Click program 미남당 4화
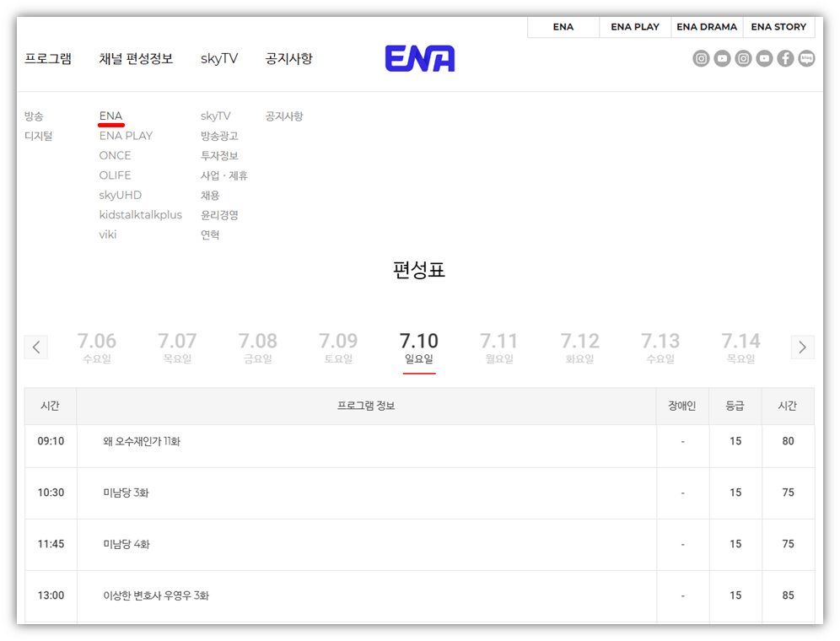Screen dimensions: 840x641 click(x=127, y=544)
